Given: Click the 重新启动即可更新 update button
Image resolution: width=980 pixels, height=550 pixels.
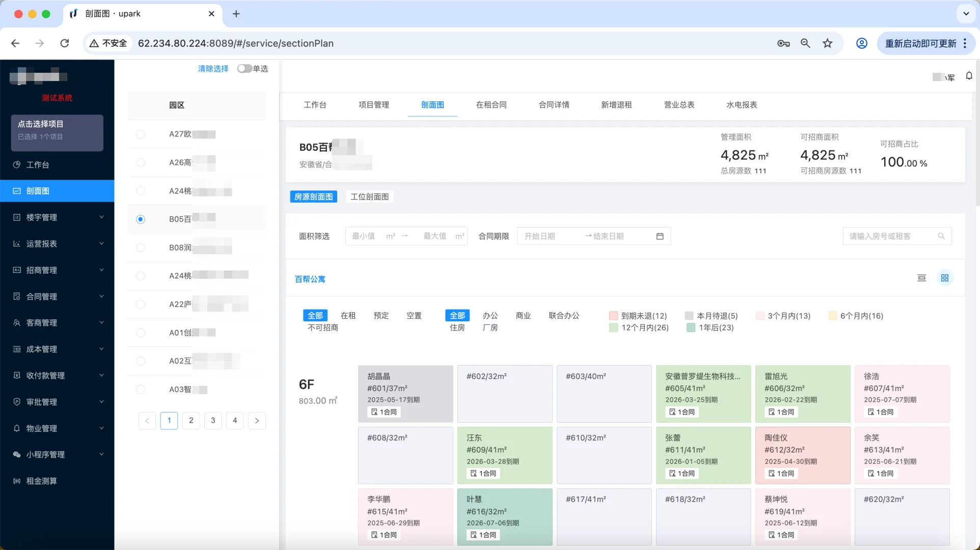Looking at the screenshot, I should click(920, 43).
